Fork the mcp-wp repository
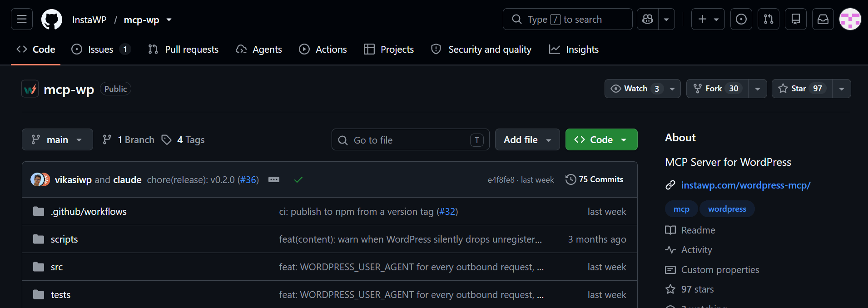Image resolution: width=868 pixels, height=308 pixels. pos(718,89)
